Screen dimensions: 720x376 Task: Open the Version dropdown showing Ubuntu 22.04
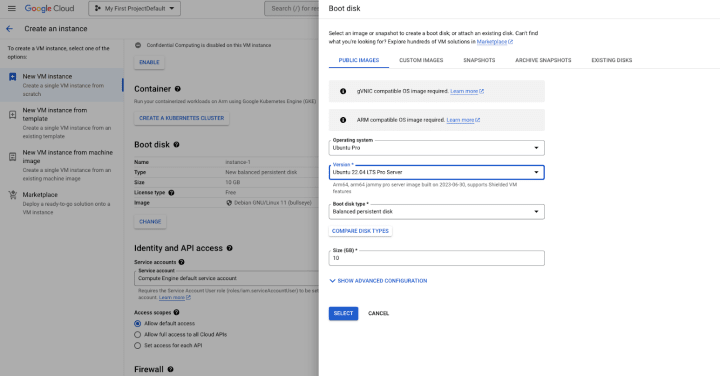click(x=437, y=172)
